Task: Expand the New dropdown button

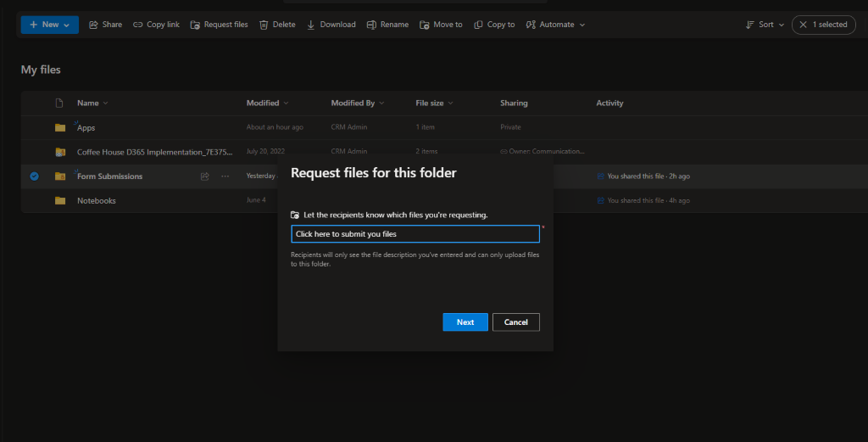Action: point(50,25)
